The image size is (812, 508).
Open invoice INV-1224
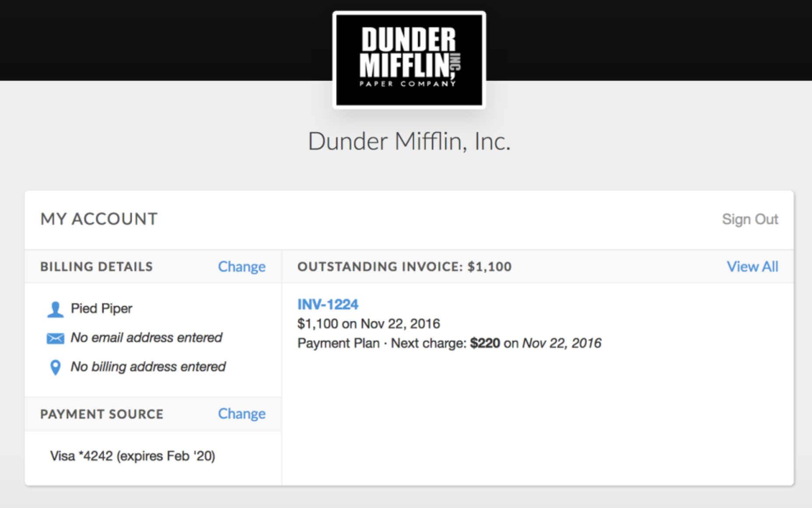[328, 304]
